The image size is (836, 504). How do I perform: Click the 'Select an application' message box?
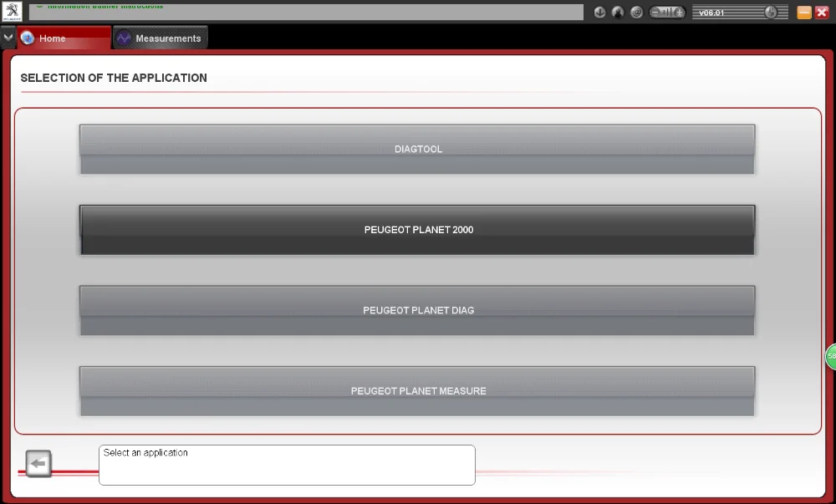click(x=287, y=465)
